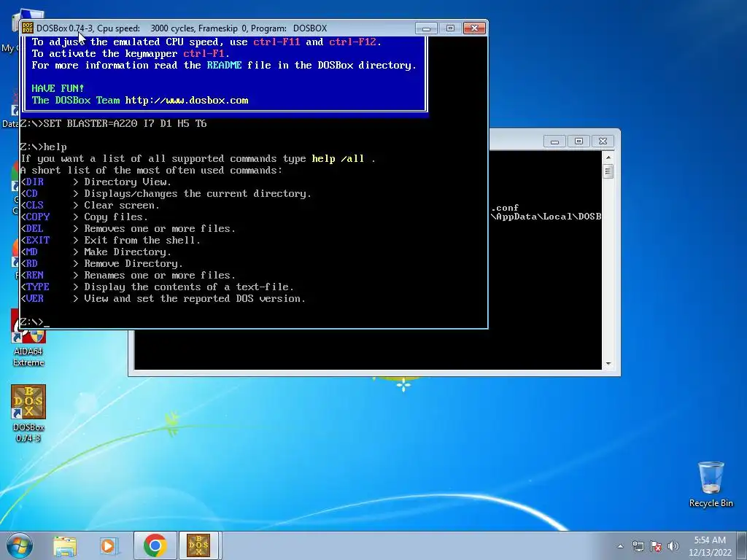
Task: Click the http://www.dosbox.com text
Action: click(187, 101)
